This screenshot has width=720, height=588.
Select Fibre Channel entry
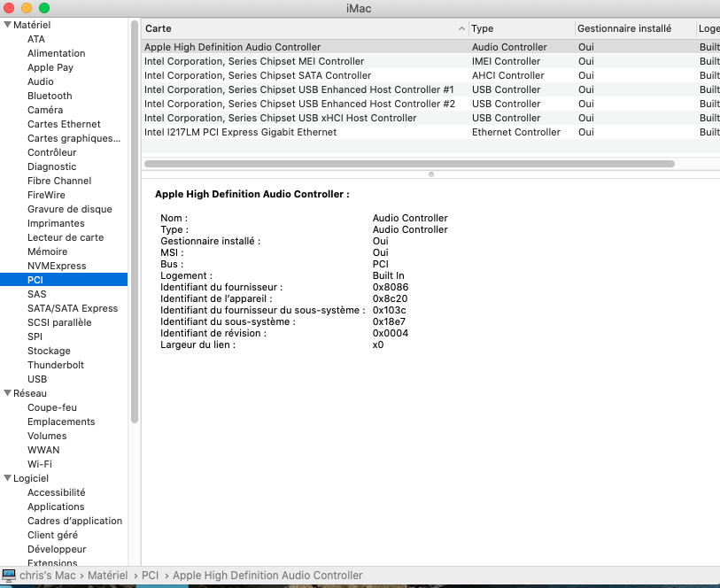(x=59, y=181)
